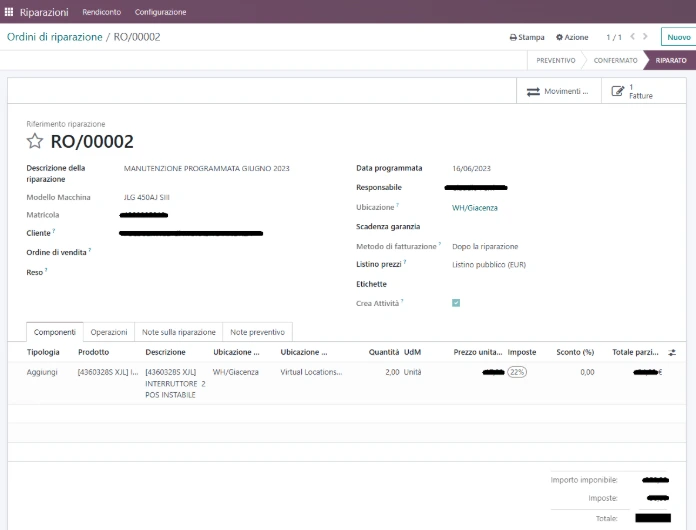Select the Confermato status stage

[615, 60]
